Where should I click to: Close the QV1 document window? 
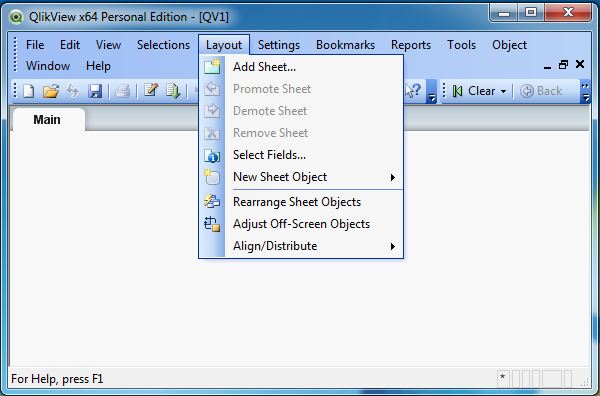(x=580, y=64)
